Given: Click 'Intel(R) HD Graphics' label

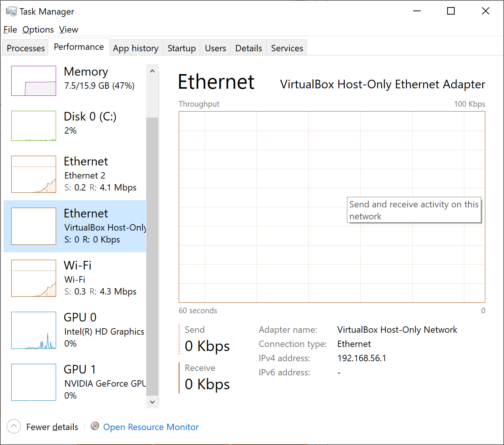Looking at the screenshot, I should (104, 332).
